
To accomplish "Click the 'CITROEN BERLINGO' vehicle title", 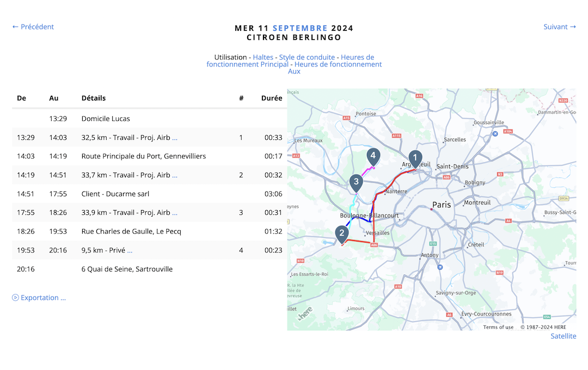I will click(x=294, y=38).
